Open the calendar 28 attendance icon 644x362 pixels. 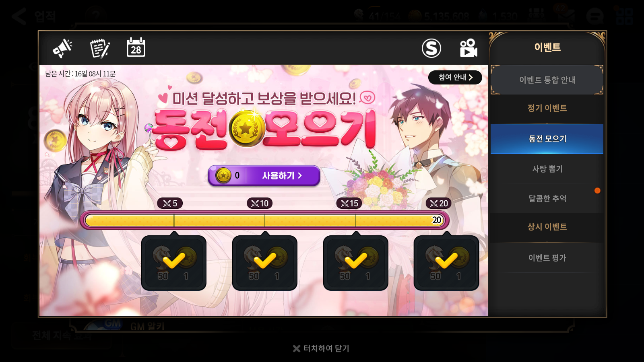pyautogui.click(x=136, y=47)
